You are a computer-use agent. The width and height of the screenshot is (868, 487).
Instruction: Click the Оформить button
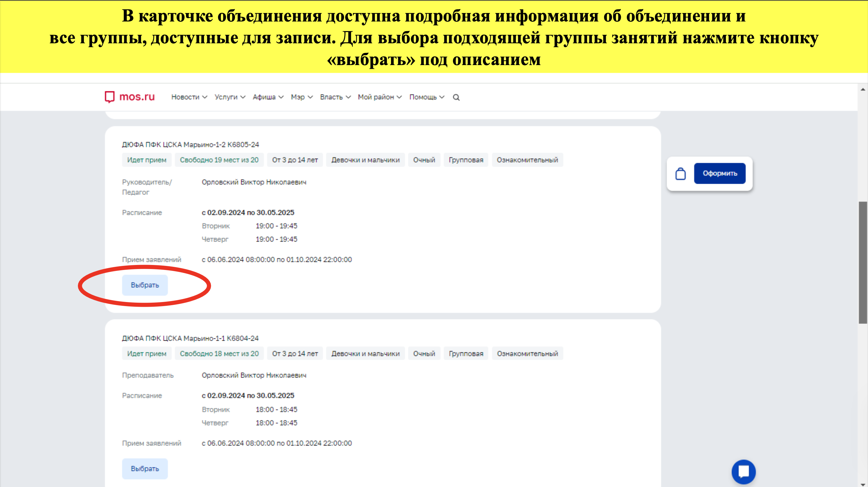pos(720,173)
